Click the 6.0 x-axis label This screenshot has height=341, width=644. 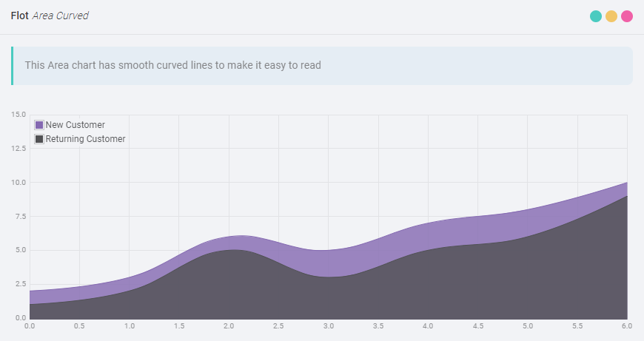(626, 325)
